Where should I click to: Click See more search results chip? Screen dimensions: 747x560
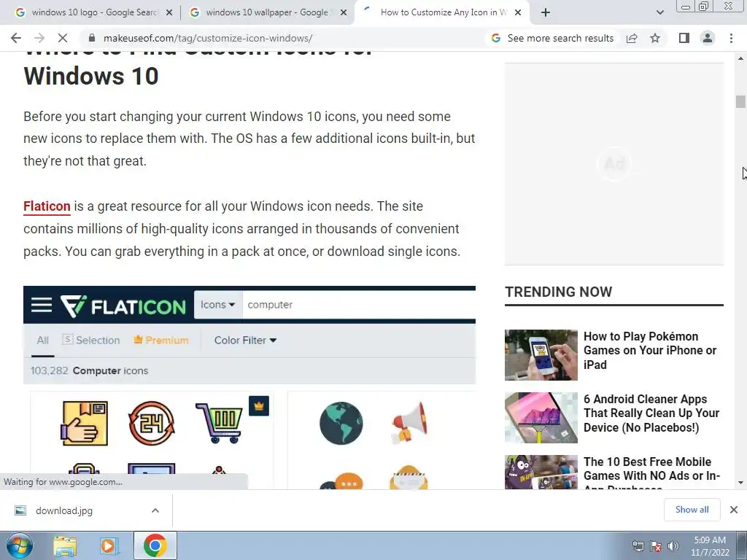553,38
